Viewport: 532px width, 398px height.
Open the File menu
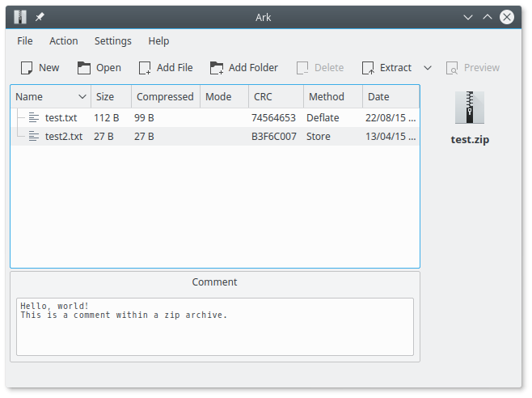(25, 40)
